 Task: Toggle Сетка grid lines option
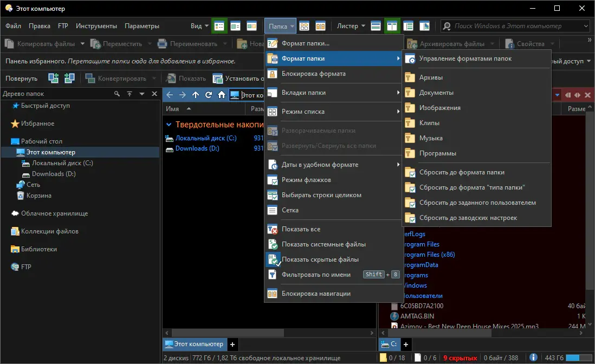click(334, 210)
